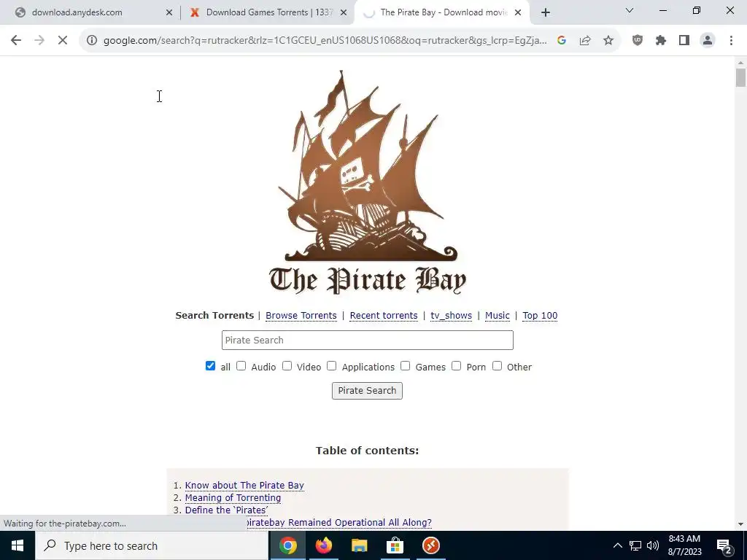Check the Other checkbox
The image size is (747, 560).
tap(497, 366)
